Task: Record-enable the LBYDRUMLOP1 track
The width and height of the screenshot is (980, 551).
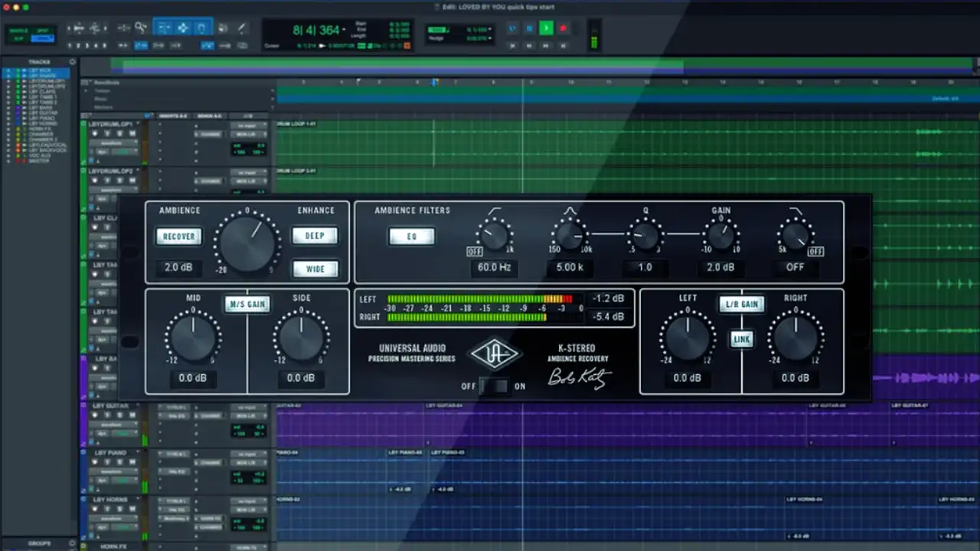Action: pyautogui.click(x=95, y=133)
